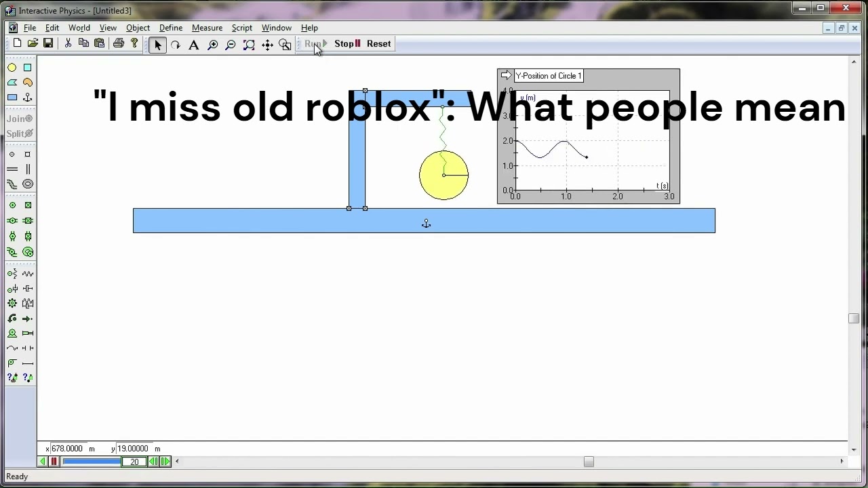Click the Split button in palette
The height and width of the screenshot is (488, 868).
click(20, 134)
